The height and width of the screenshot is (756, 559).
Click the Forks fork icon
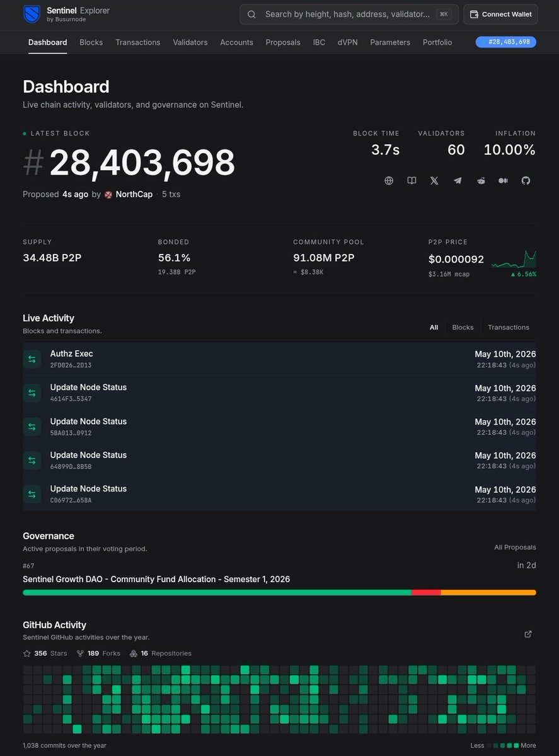[x=80, y=653]
